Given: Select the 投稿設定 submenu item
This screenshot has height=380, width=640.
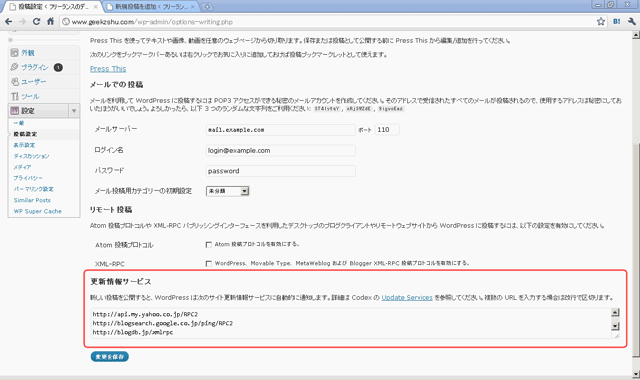Looking at the screenshot, I should [25, 134].
